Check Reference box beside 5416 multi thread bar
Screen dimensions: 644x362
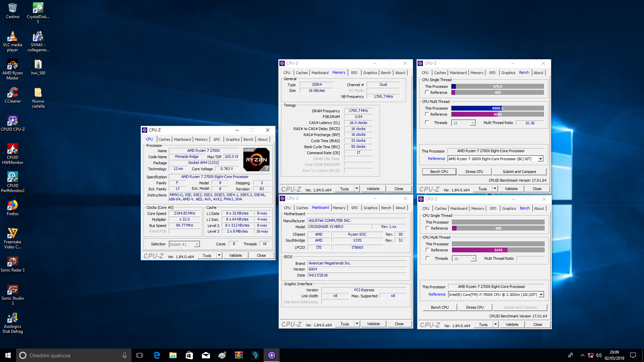tap(428, 250)
